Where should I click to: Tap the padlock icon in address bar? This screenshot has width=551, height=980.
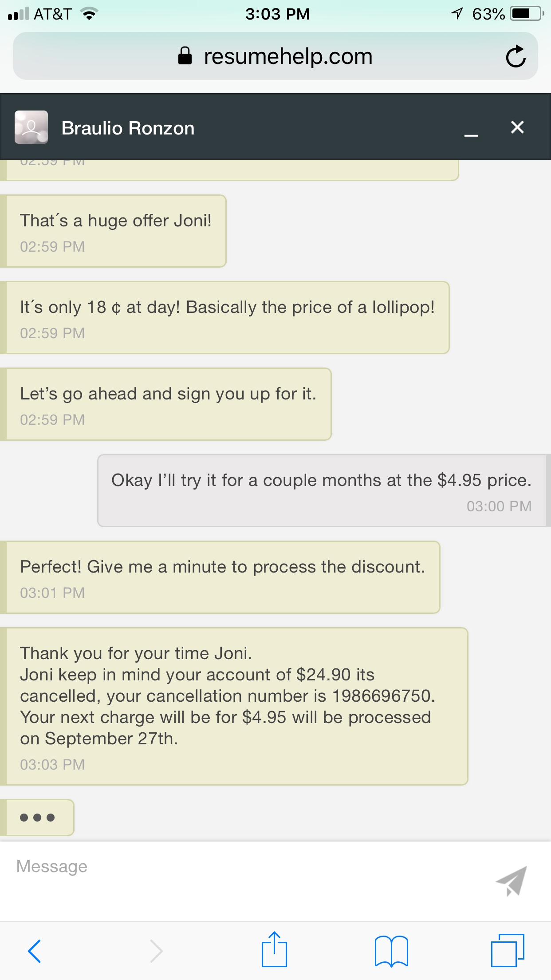185,56
